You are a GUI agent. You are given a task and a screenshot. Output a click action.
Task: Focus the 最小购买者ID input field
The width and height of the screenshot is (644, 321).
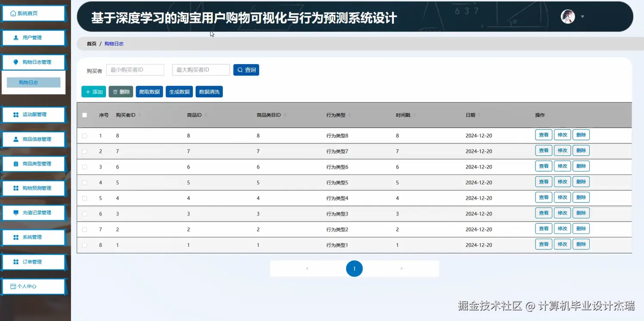click(135, 70)
